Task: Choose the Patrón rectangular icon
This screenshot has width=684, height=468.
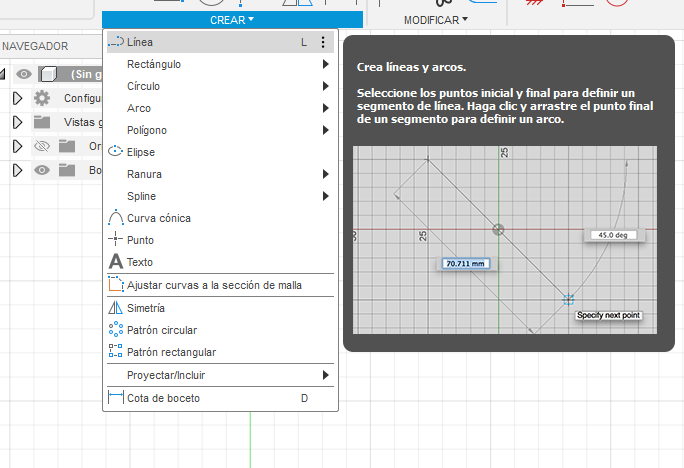Action: (116, 351)
